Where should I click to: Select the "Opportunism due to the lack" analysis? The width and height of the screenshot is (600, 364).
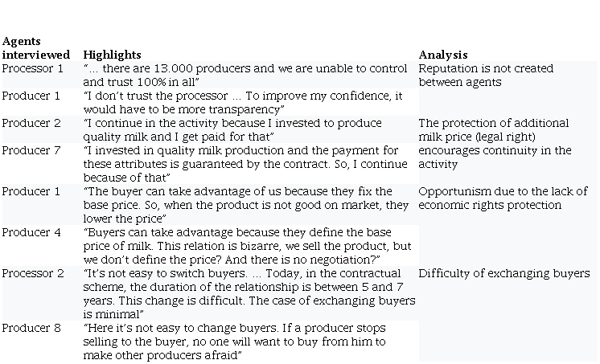(x=503, y=198)
